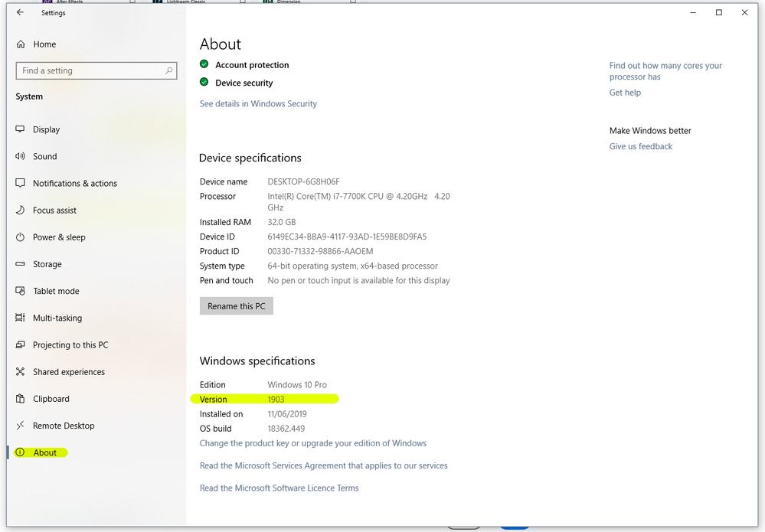This screenshot has height=532, width=765.
Task: Click the Sound speaker icon
Action: point(20,156)
